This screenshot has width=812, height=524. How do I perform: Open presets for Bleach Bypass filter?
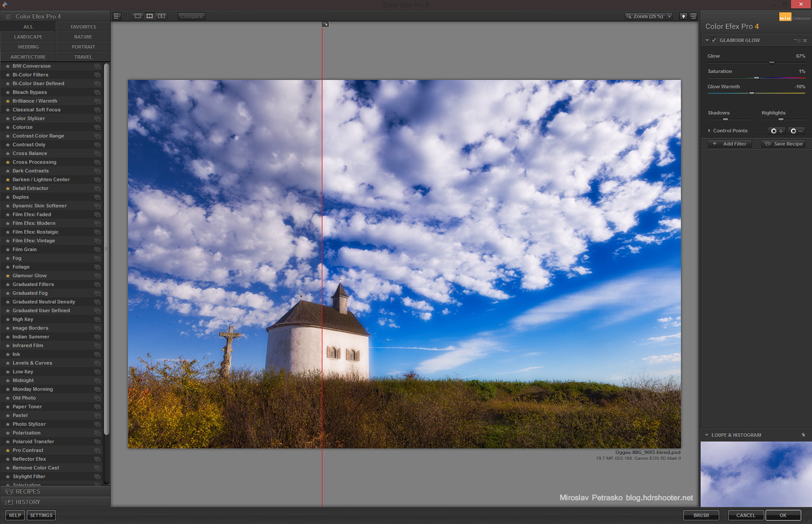point(97,92)
